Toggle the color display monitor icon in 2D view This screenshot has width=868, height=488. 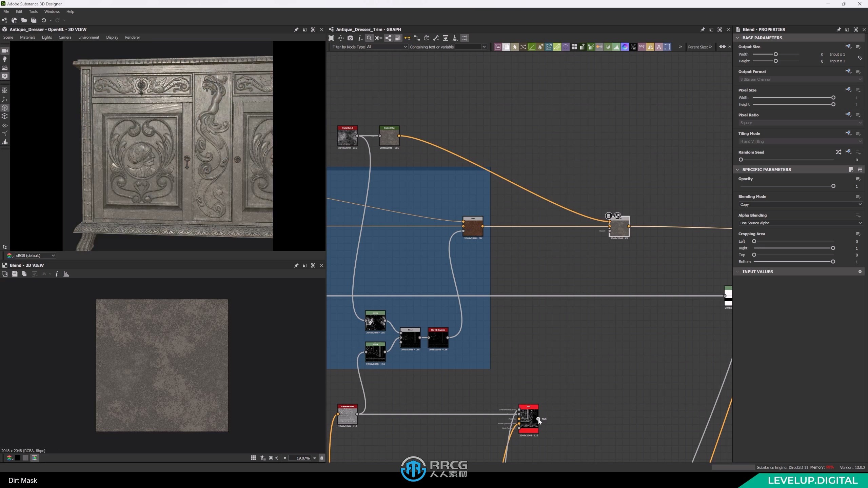click(35, 458)
